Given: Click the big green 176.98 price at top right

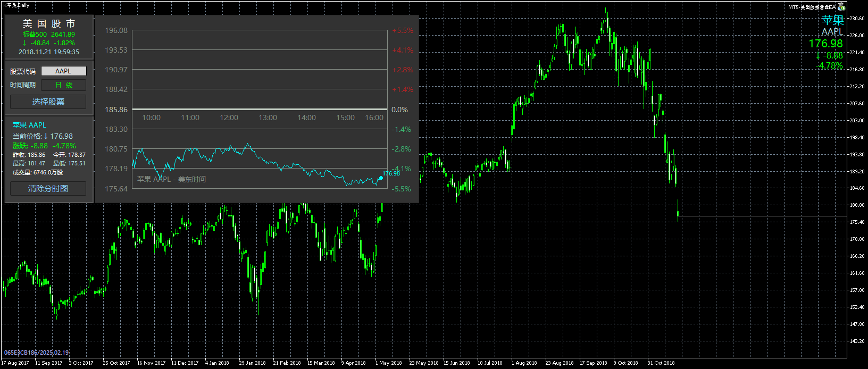Looking at the screenshot, I should tap(825, 44).
